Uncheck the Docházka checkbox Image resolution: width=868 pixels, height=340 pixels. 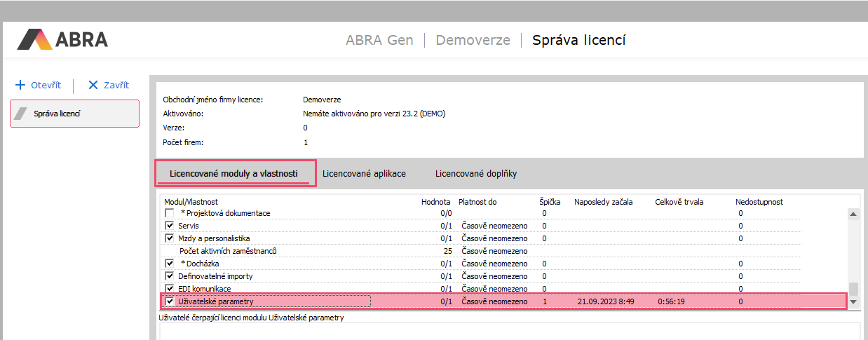(169, 264)
